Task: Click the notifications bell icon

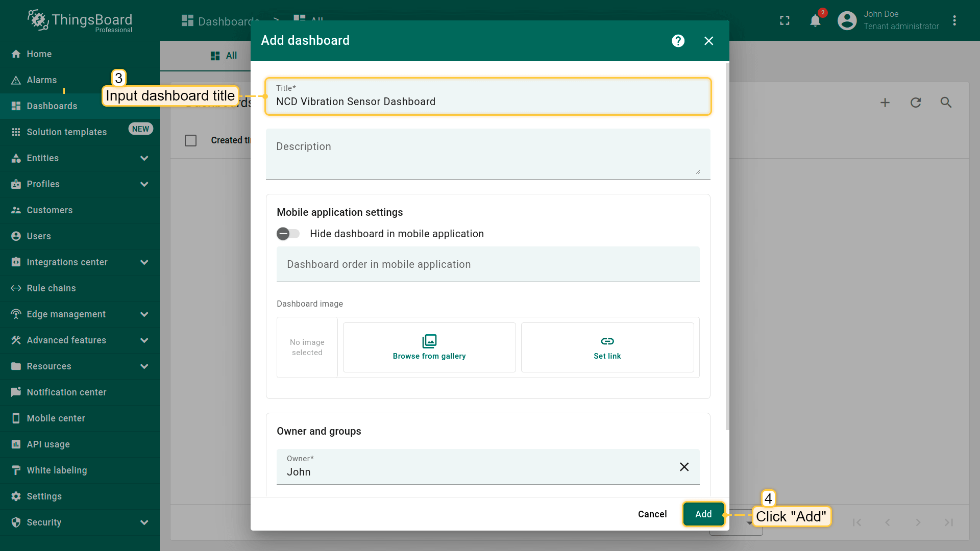Action: click(815, 21)
